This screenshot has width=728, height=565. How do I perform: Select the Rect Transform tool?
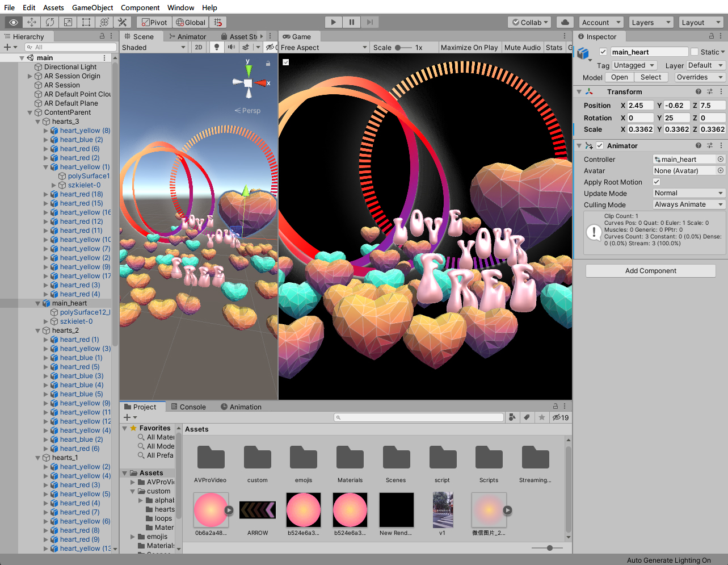pos(86,22)
